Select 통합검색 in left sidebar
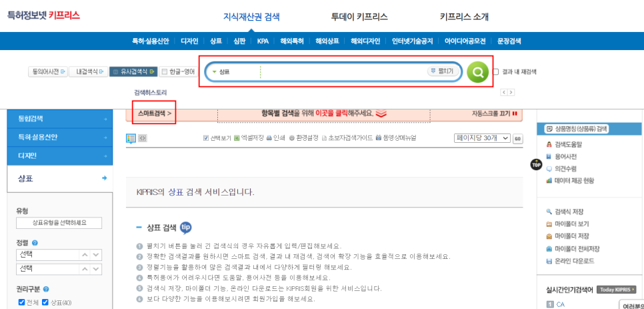 60,119
